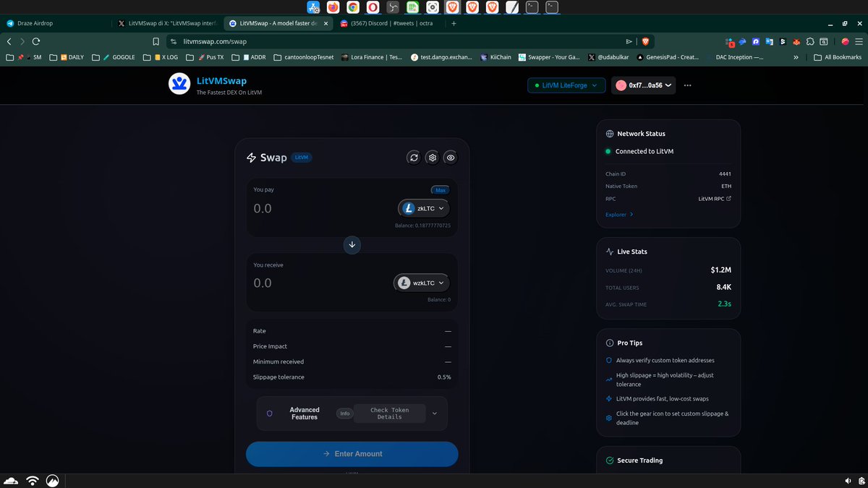Open the zkLTC pay token selector
The width and height of the screenshot is (868, 488).
[x=424, y=208]
